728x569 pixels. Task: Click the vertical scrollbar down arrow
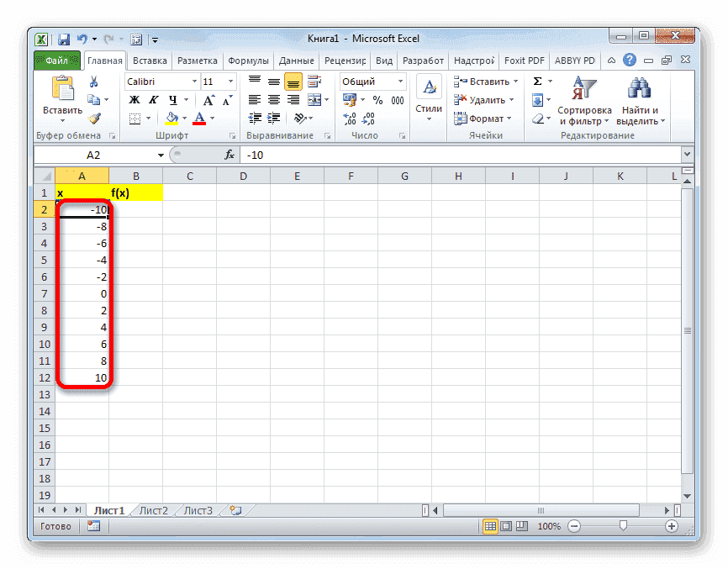pyautogui.click(x=687, y=496)
